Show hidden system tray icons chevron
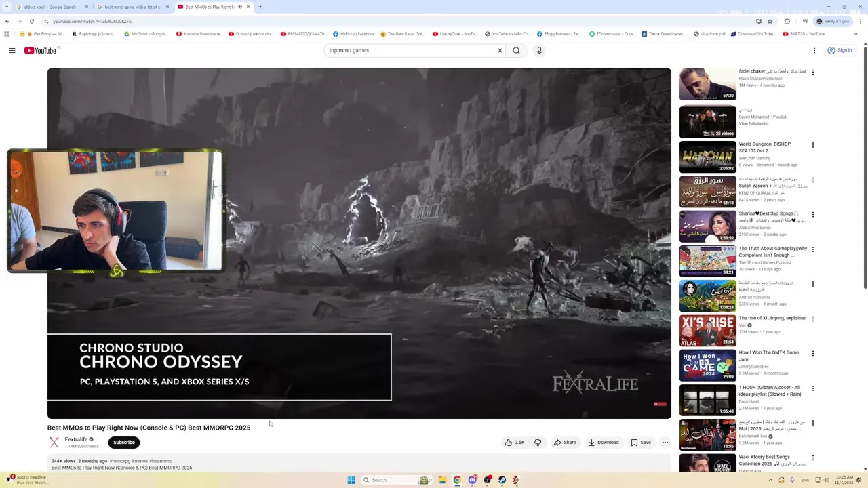 pos(770,480)
